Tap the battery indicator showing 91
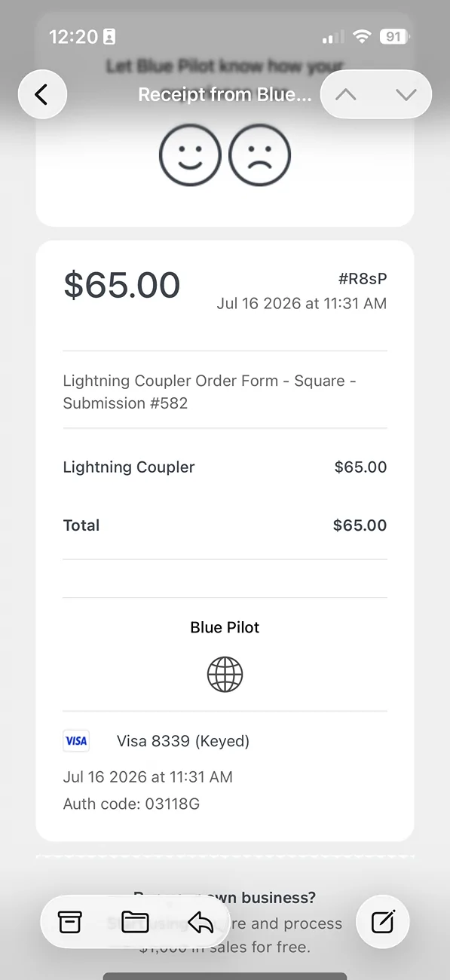 [x=394, y=36]
